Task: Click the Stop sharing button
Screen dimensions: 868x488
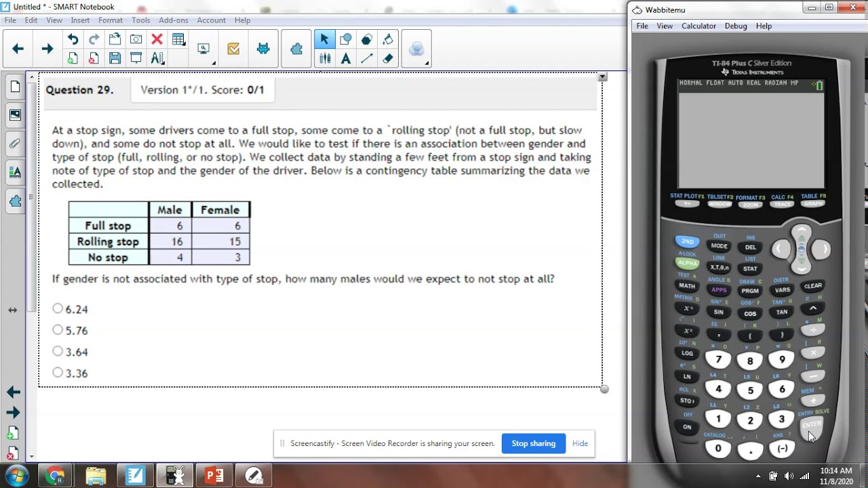Action: [x=534, y=443]
